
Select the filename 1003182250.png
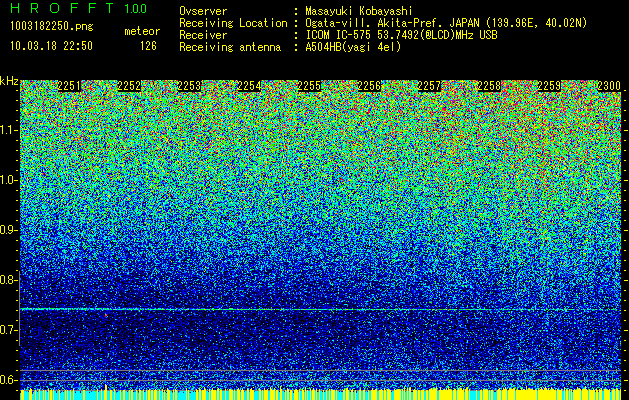click(x=52, y=27)
